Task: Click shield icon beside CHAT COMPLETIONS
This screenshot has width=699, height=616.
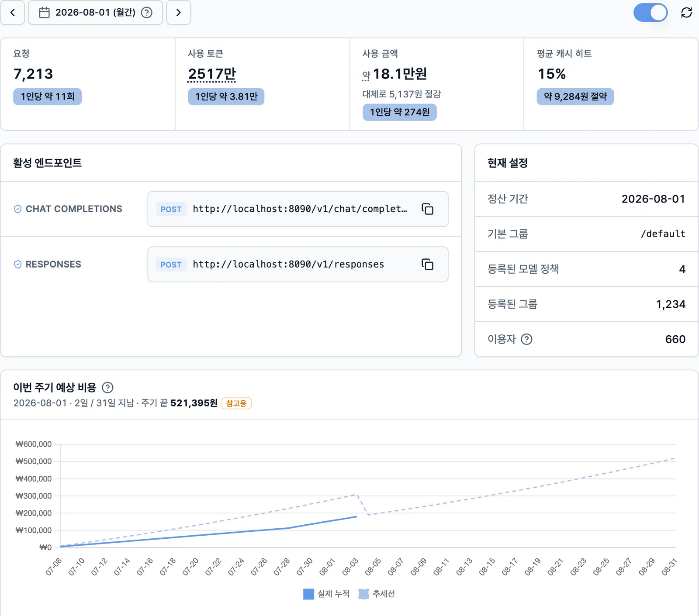Action: (x=18, y=209)
